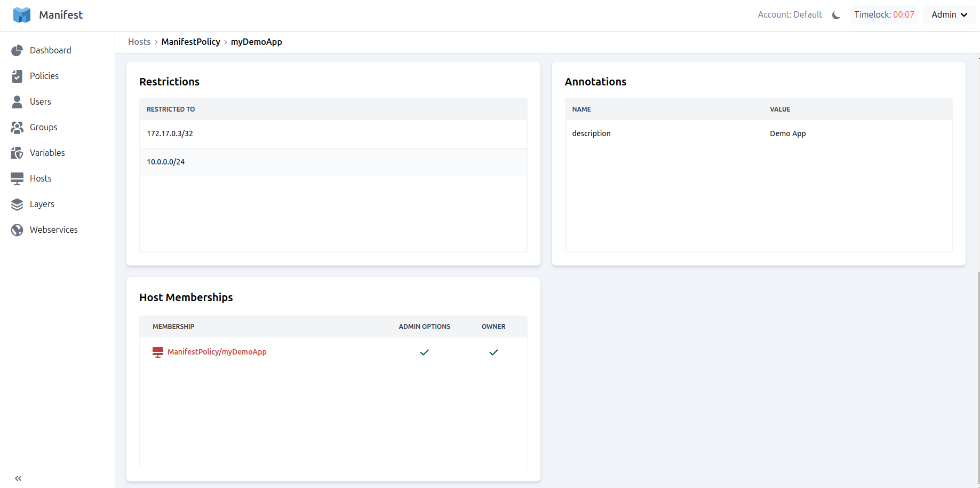Image resolution: width=980 pixels, height=488 pixels.
Task: Click the Policies clipboard icon
Action: pyautogui.click(x=17, y=76)
